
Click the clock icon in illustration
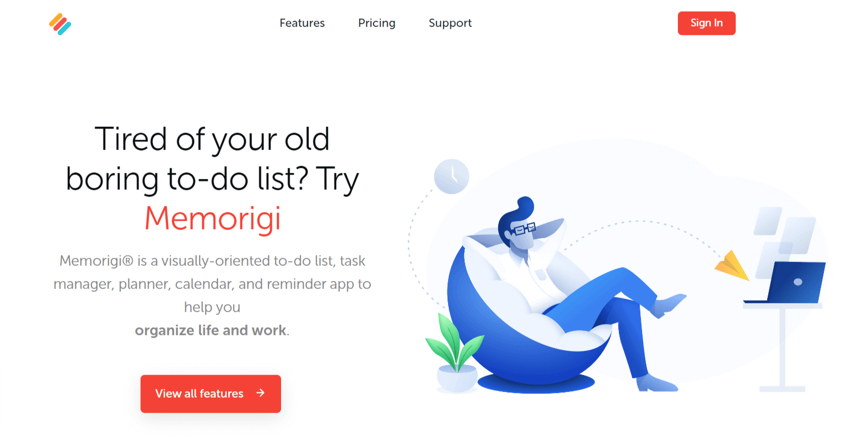pos(451,176)
